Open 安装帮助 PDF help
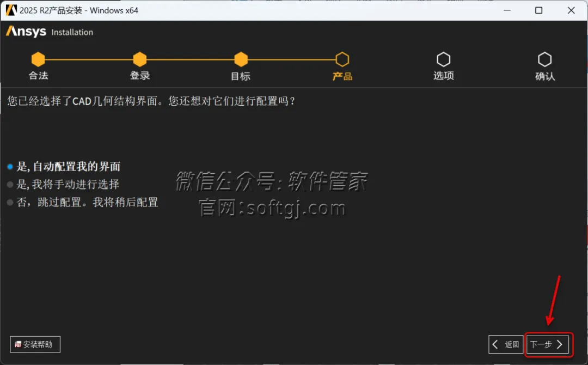This screenshot has width=588, height=365. coord(35,344)
